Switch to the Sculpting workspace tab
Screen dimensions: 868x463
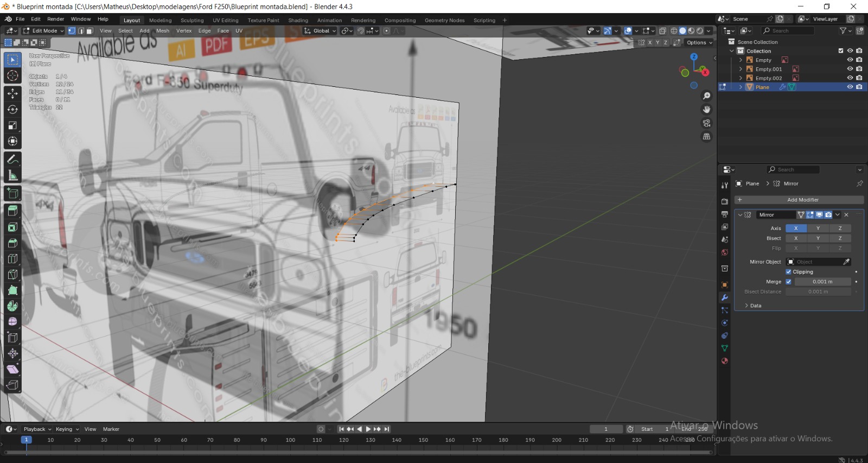click(x=192, y=20)
